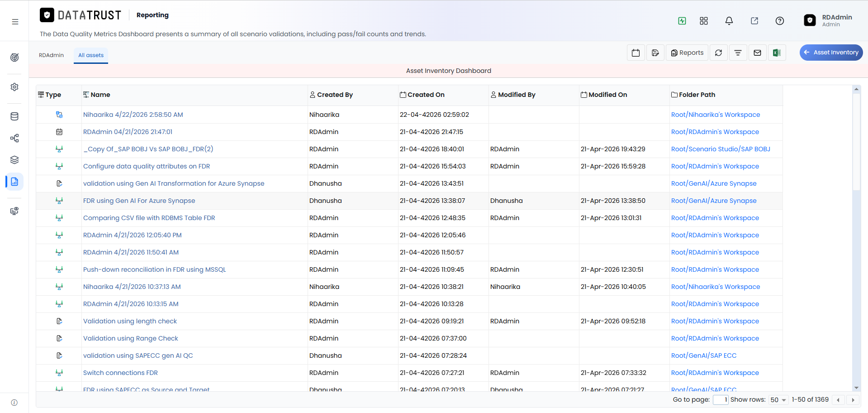Open Comparing CSV file with RDBMS Table FDR
Image resolution: width=868 pixels, height=413 pixels.
point(149,218)
